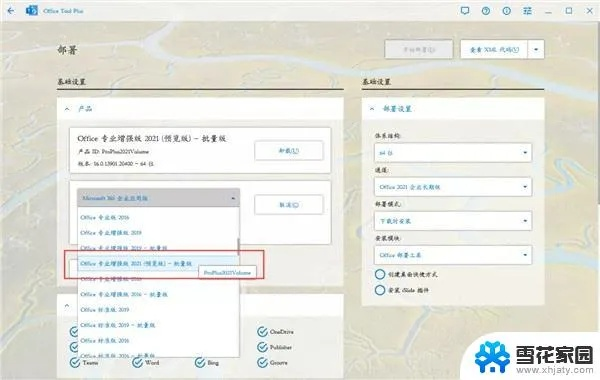This screenshot has width=600, height=380.
Task: Open the 安装模块 Office 部署工具 dropdown
Action: (x=453, y=255)
